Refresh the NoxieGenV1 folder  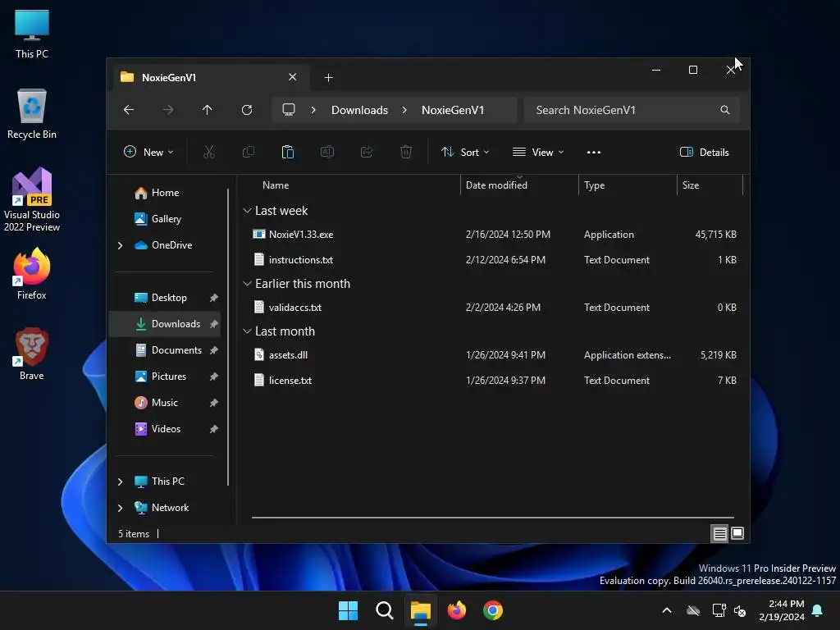click(x=247, y=110)
